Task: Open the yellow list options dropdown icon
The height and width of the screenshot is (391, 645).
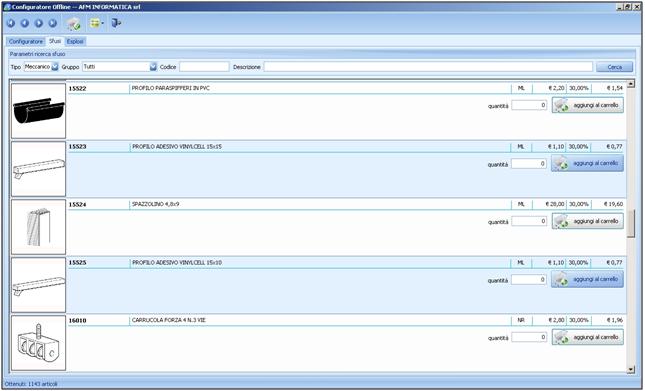Action: coord(97,23)
